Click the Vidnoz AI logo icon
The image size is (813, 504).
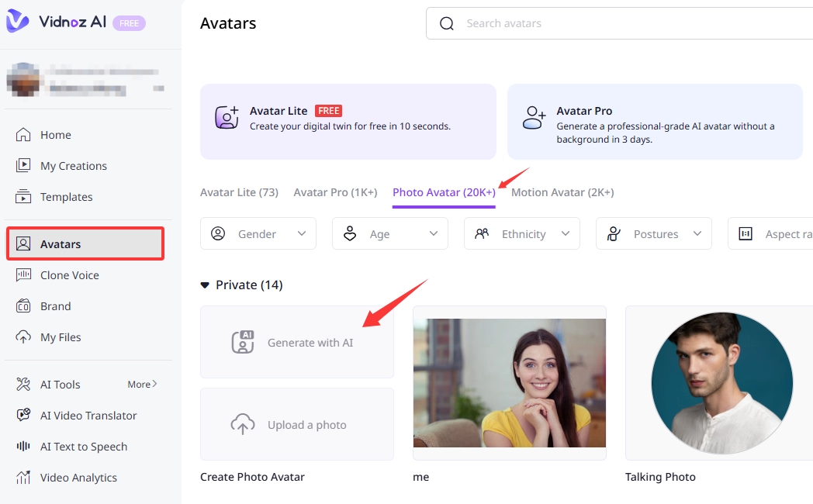19,22
